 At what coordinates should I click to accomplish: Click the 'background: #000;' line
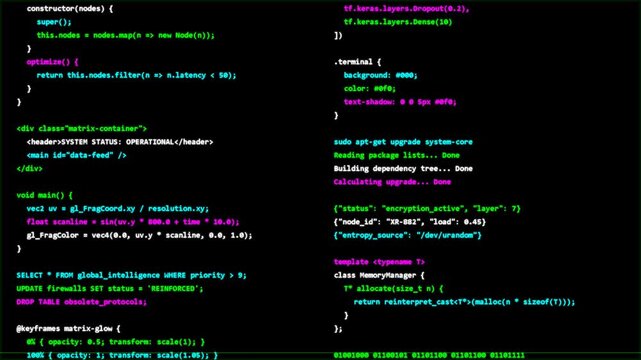380,75
